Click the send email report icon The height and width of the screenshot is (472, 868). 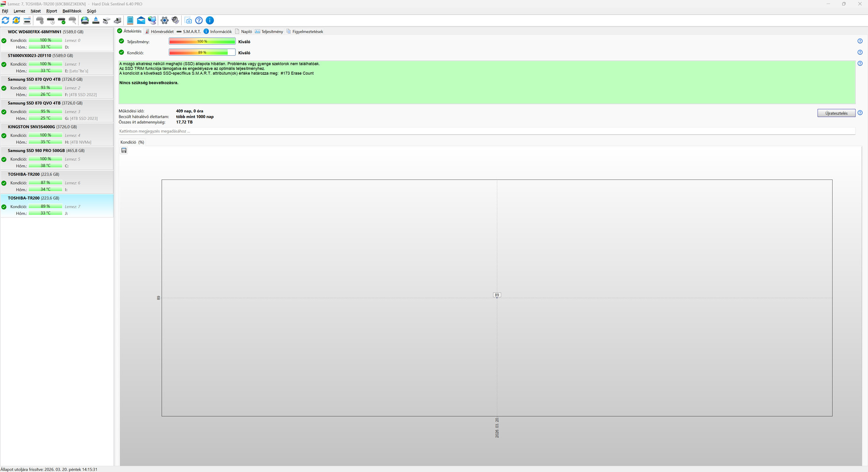click(x=141, y=20)
